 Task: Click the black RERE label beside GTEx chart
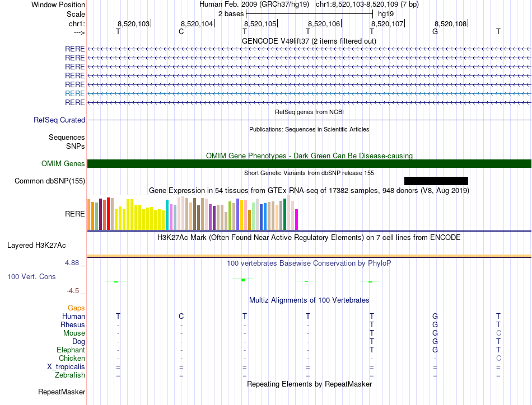(x=75, y=214)
